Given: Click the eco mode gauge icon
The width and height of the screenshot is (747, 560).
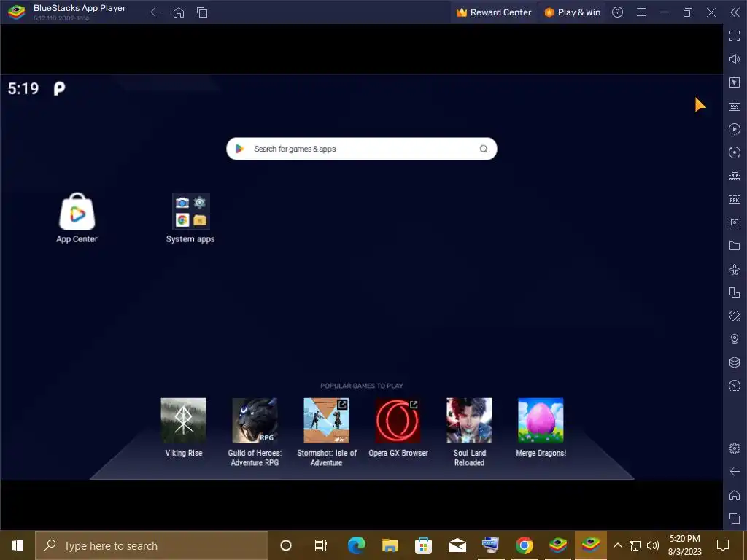Looking at the screenshot, I should [735, 385].
